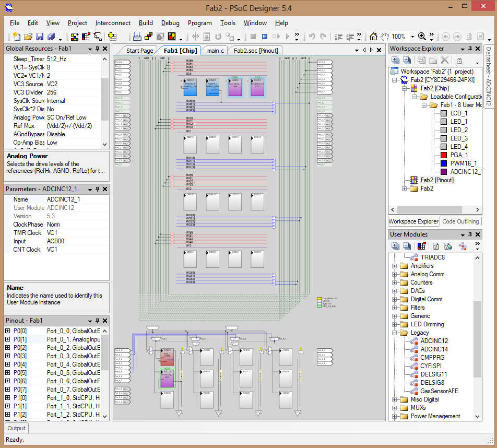Toggle auto-hide pin on Workspace Explorer
Screen dimensions: 497x448
[471, 49]
